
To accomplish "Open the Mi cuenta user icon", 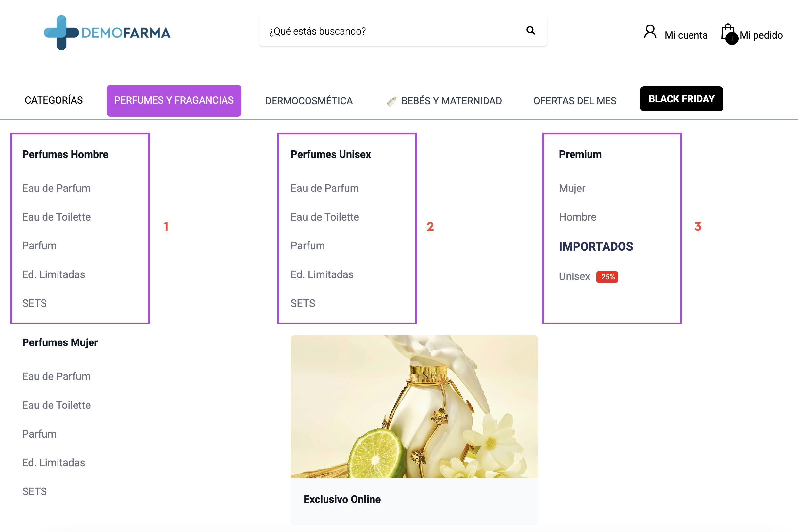I will 650,32.
